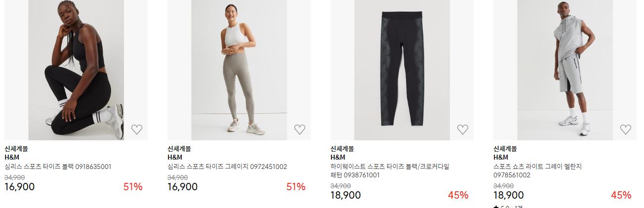View greige leggings model image
The image size is (644, 208).
point(239,70)
